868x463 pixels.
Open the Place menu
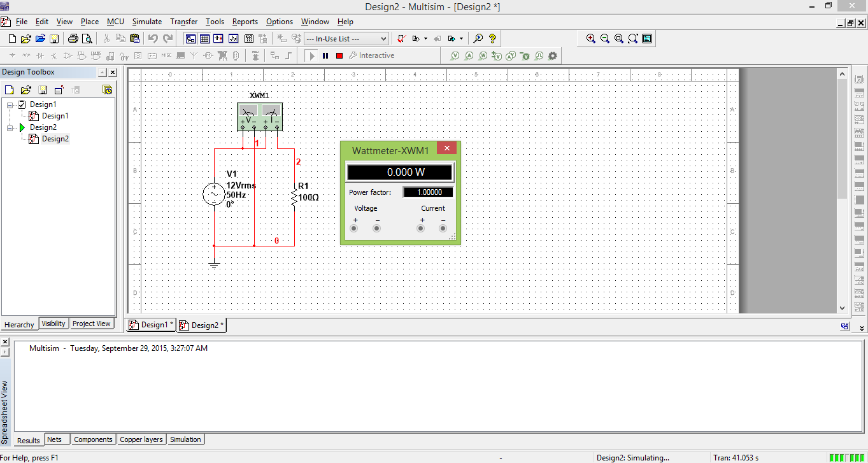coord(89,22)
